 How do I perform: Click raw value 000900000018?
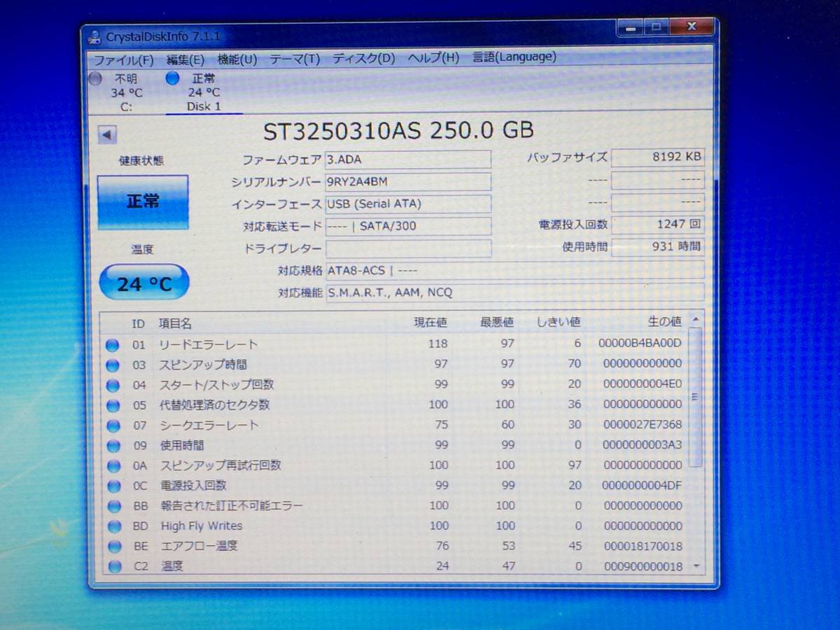[x=643, y=566]
